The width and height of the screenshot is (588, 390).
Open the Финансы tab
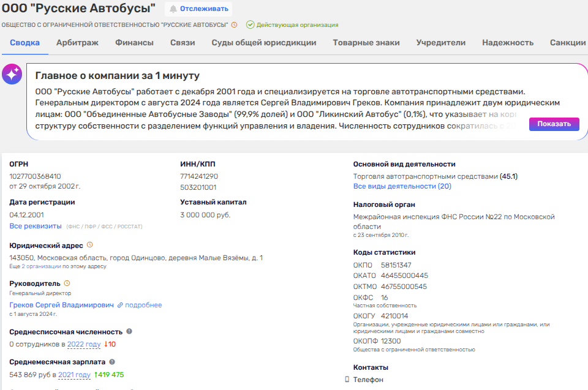[135, 43]
